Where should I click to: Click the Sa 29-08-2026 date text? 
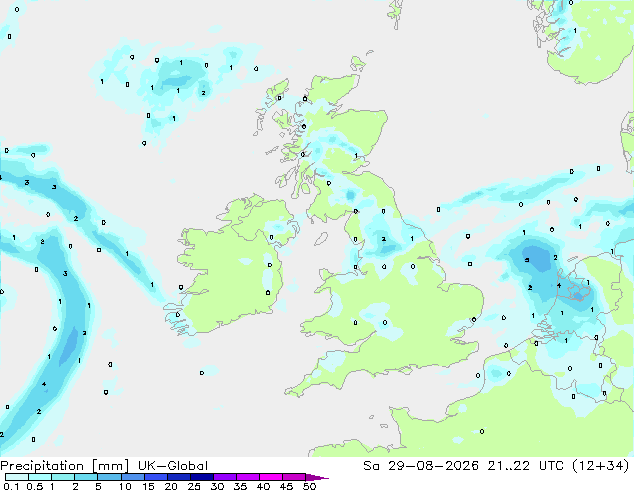[x=421, y=466]
